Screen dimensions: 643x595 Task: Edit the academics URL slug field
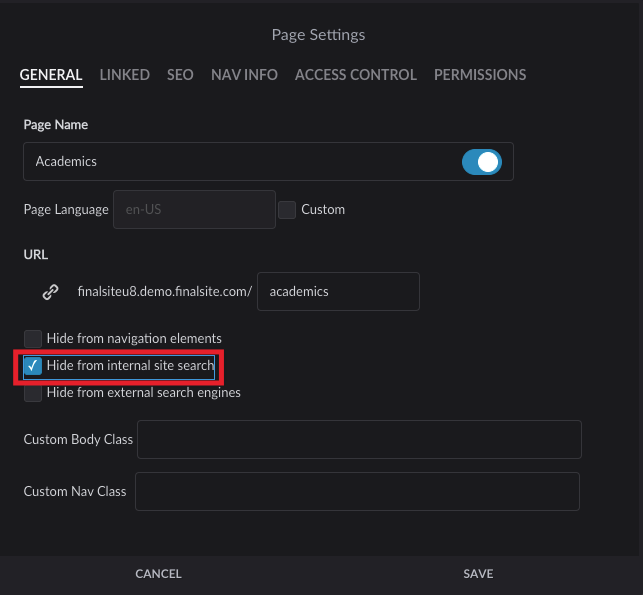[338, 292]
